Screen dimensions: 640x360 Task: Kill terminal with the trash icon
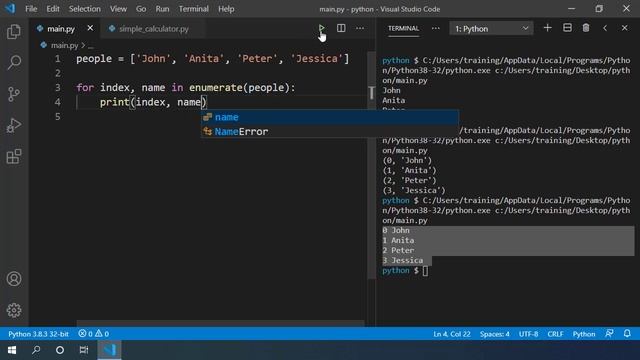click(586, 28)
